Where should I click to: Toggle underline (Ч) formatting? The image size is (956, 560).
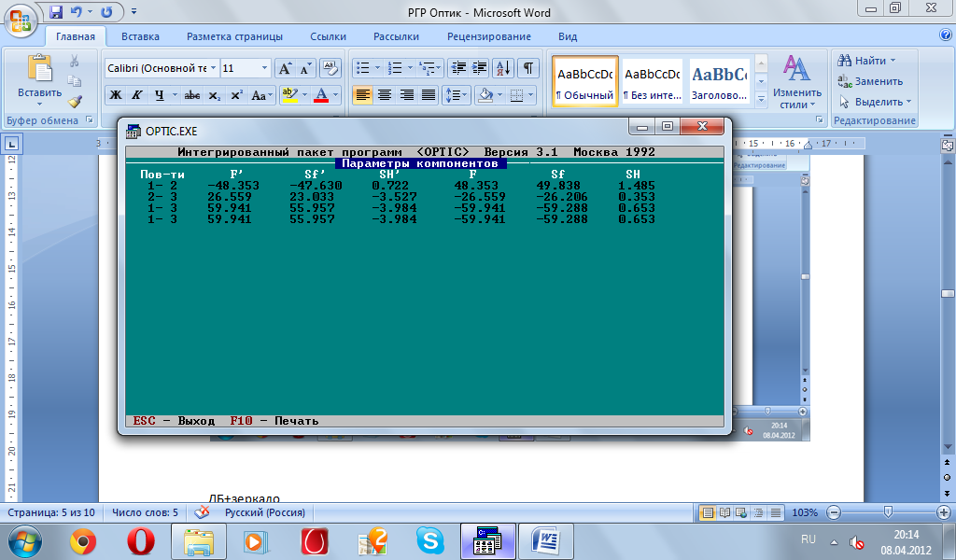click(159, 95)
